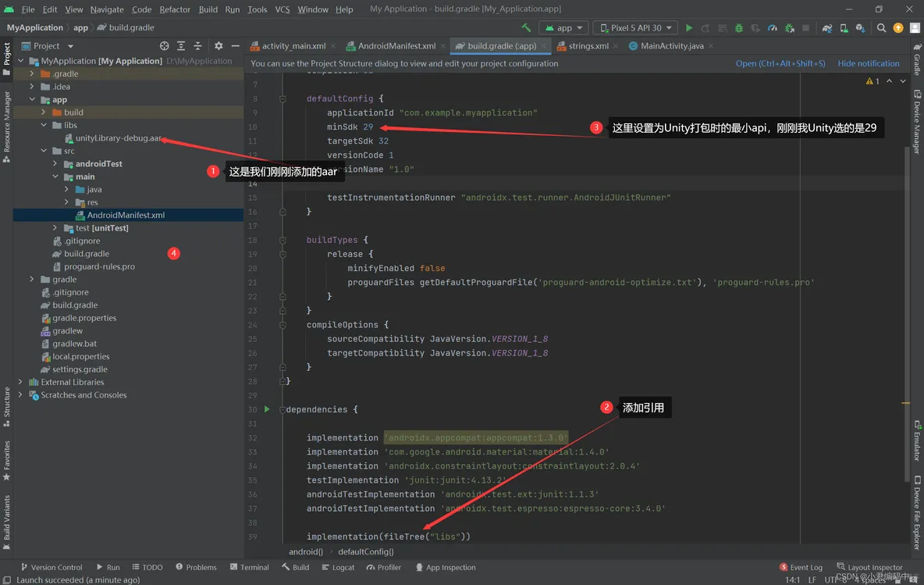This screenshot has width=924, height=585.
Task: Go to previous highlighted problem arrow
Action: [889, 80]
